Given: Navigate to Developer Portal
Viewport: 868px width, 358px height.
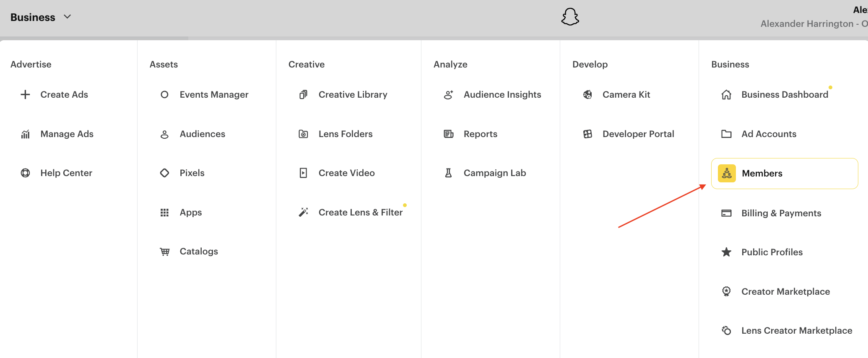Looking at the screenshot, I should click(638, 134).
